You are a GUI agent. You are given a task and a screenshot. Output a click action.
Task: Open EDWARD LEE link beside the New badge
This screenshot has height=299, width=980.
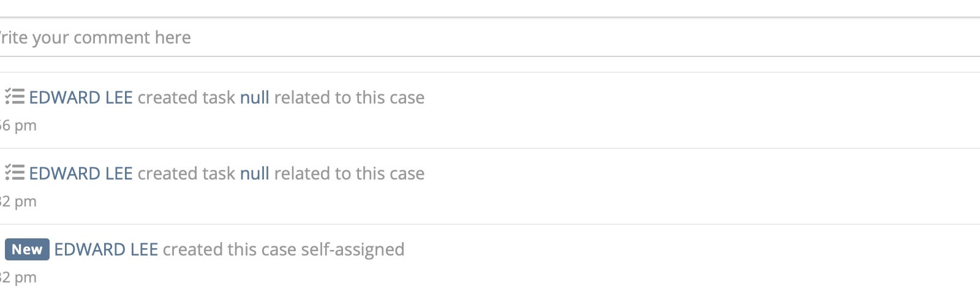coord(106,249)
